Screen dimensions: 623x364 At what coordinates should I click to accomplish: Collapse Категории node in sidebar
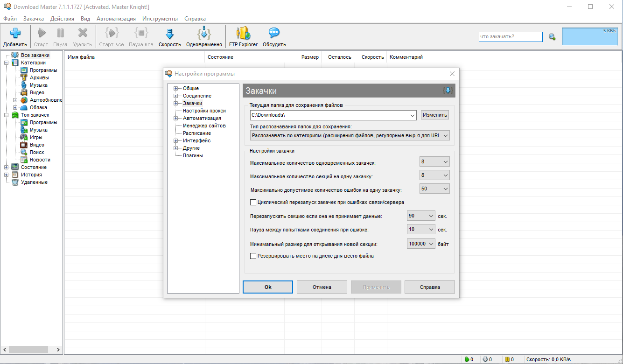pyautogui.click(x=6, y=63)
